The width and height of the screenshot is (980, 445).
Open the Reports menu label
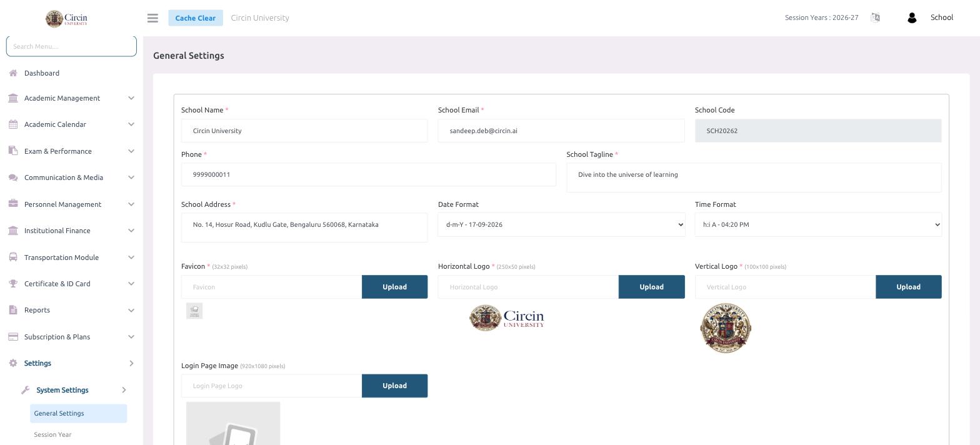37,310
